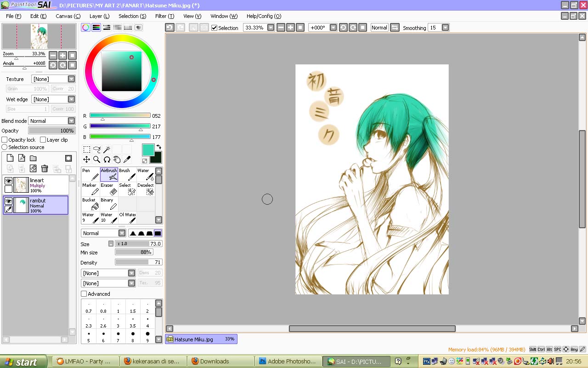Select the Bucket fill tool
The image size is (588, 368).
(x=90, y=203)
